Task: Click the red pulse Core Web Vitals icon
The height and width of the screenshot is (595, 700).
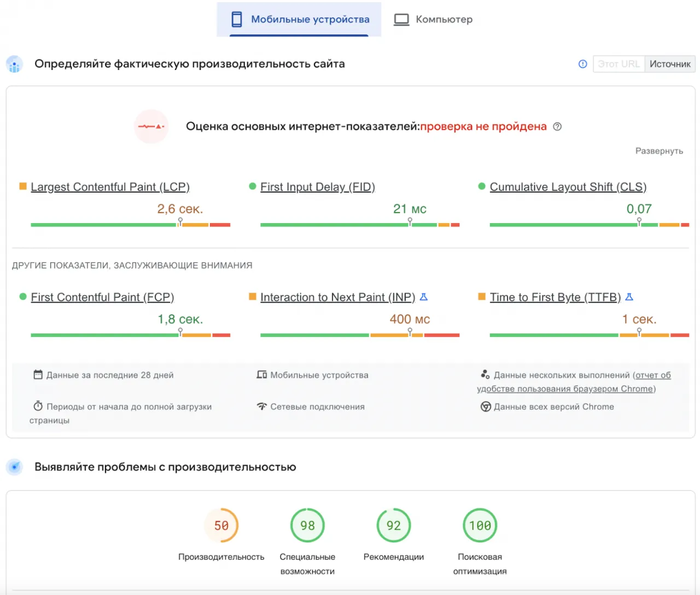Action: coord(151,126)
